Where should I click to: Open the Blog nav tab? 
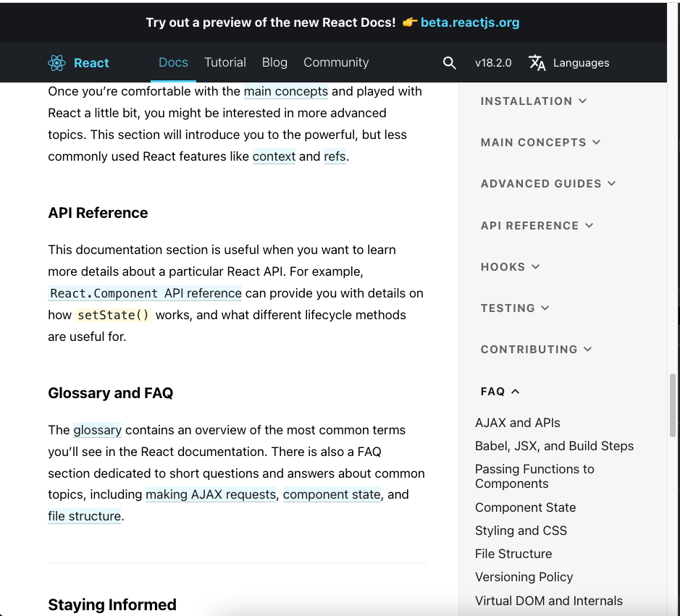[274, 63]
